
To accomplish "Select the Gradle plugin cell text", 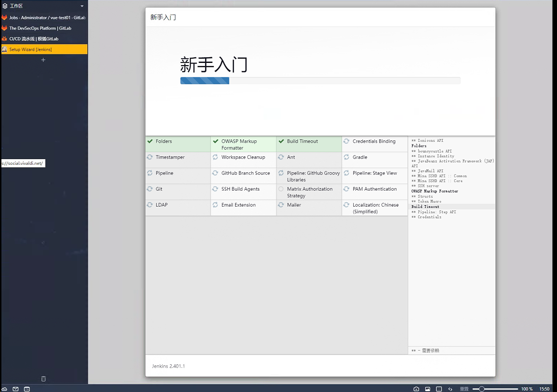I will (x=360, y=157).
